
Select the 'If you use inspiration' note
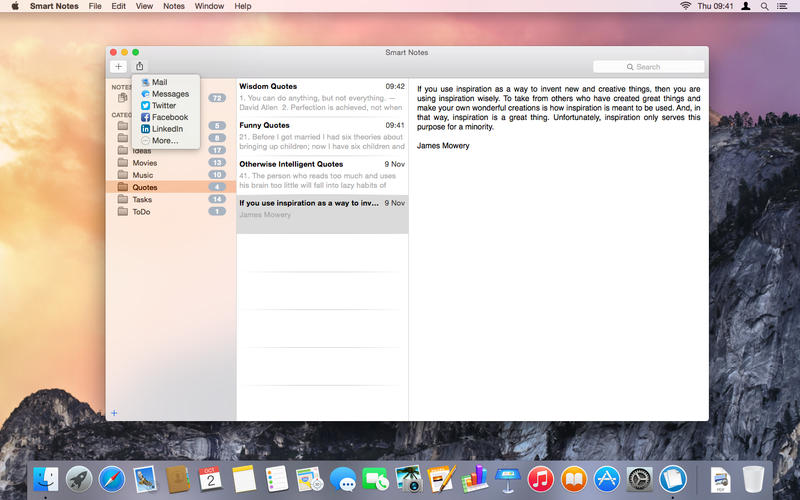pos(322,214)
